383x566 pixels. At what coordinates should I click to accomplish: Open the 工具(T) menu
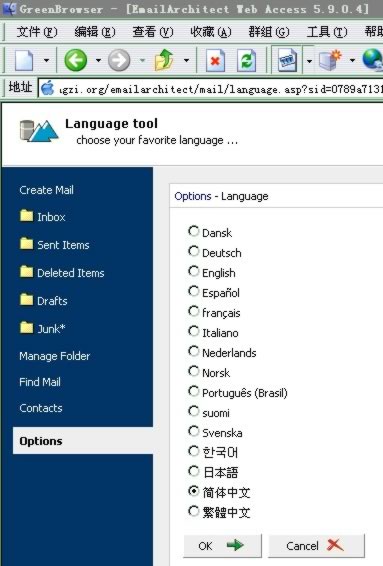pyautogui.click(x=327, y=32)
